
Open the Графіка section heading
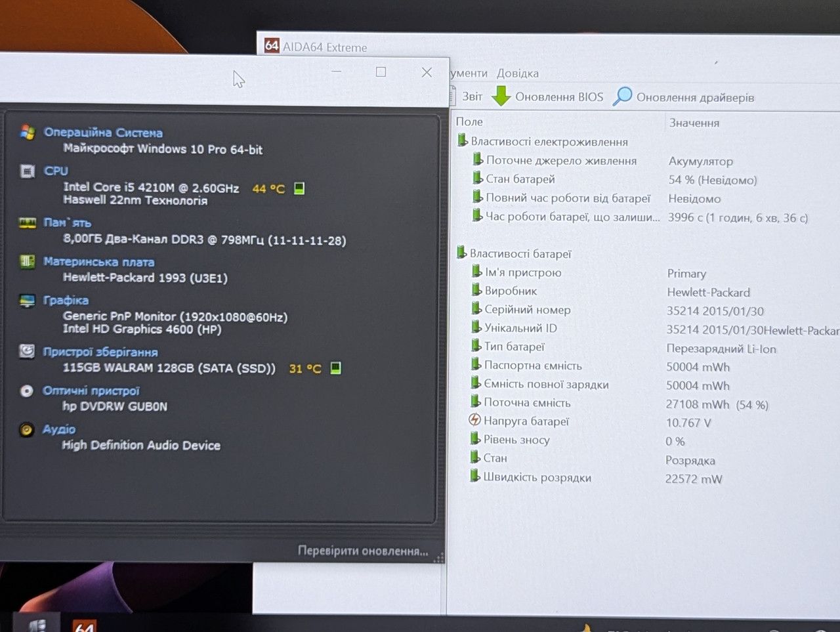[x=66, y=300]
